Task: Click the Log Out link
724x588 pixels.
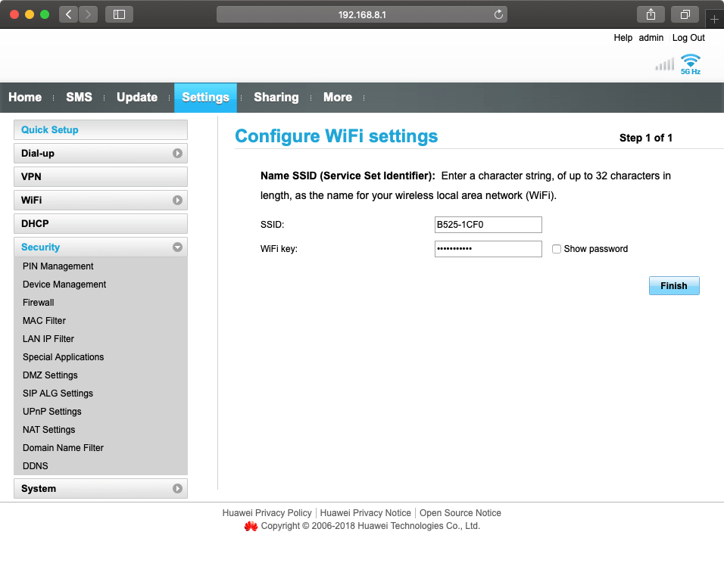Action: pyautogui.click(x=688, y=38)
